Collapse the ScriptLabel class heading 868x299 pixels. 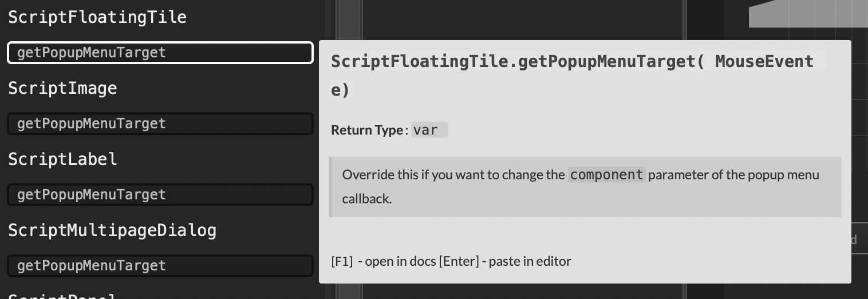click(x=62, y=159)
